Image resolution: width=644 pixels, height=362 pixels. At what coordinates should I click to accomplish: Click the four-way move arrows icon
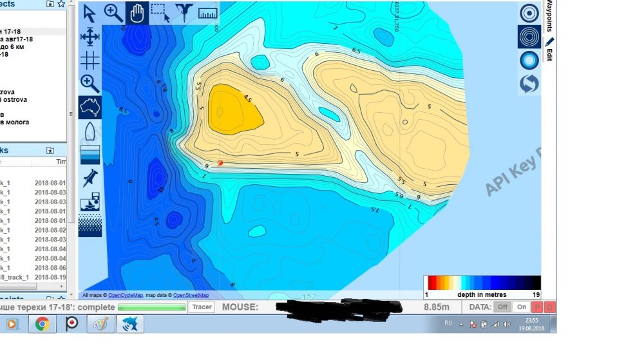(x=90, y=37)
